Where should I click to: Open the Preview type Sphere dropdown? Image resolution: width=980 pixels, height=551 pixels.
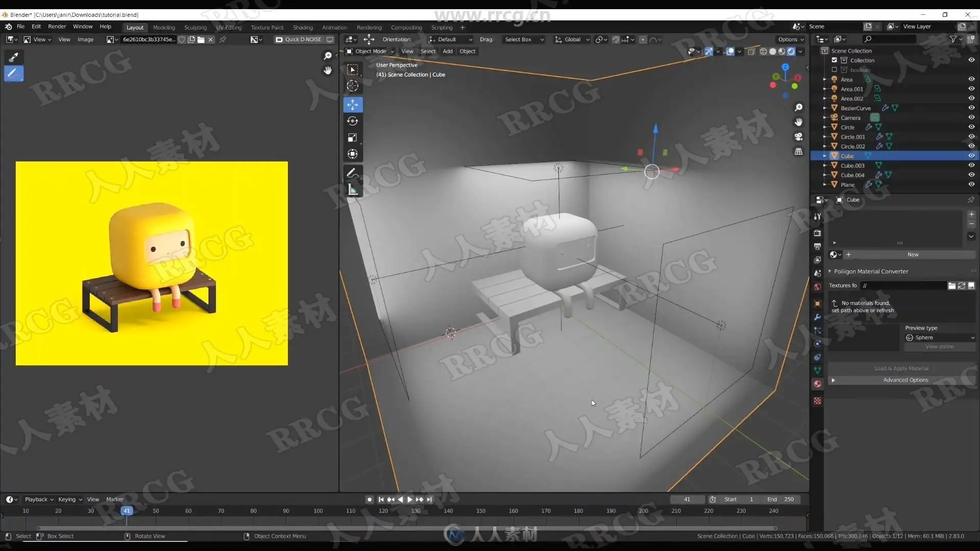point(940,337)
